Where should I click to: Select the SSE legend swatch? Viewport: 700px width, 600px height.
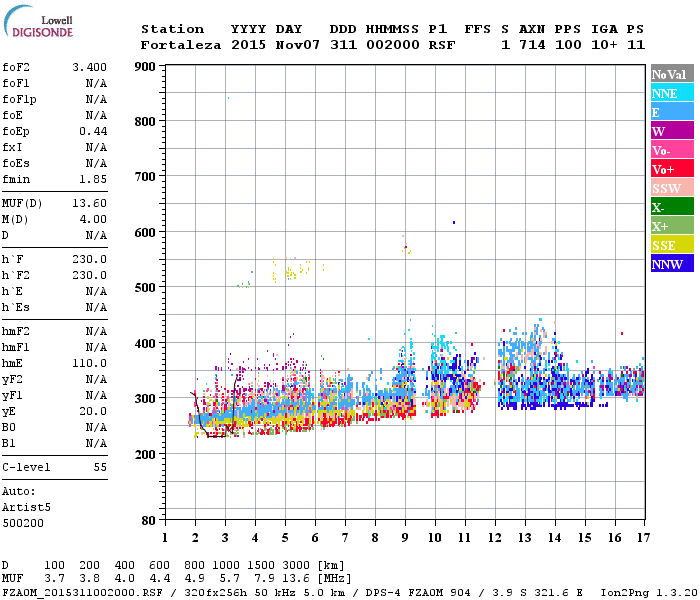672,245
